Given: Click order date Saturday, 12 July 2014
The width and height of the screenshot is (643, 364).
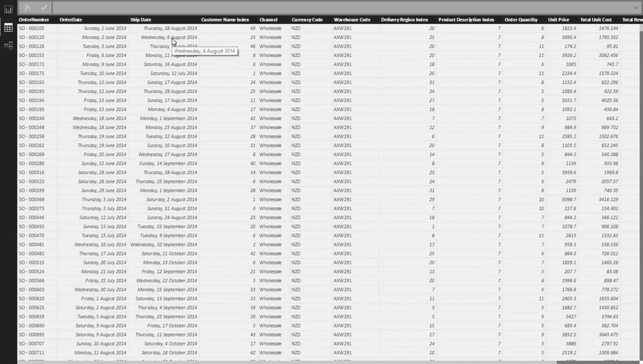Looking at the screenshot, I should [103, 217].
